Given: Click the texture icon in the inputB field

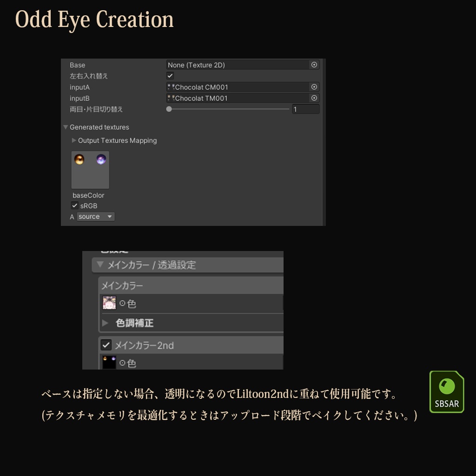Looking at the screenshot, I should (171, 98).
